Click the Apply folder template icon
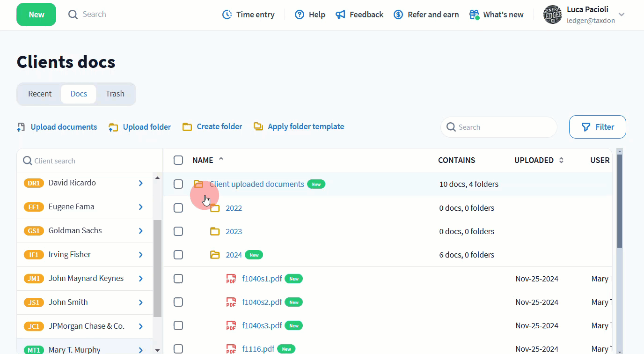644x354 pixels. (x=258, y=126)
